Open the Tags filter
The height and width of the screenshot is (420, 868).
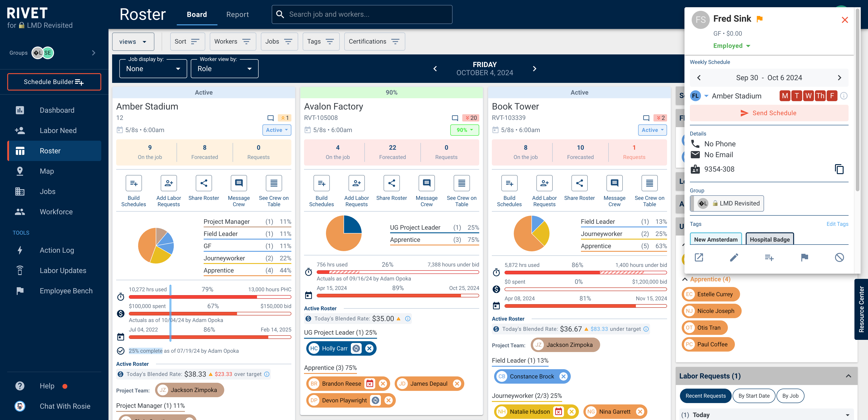(321, 41)
